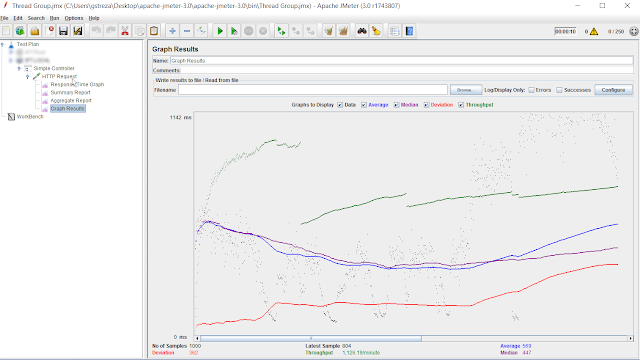
Task: Click the Add plus toolbar icon
Action: pyautogui.click(x=172, y=31)
